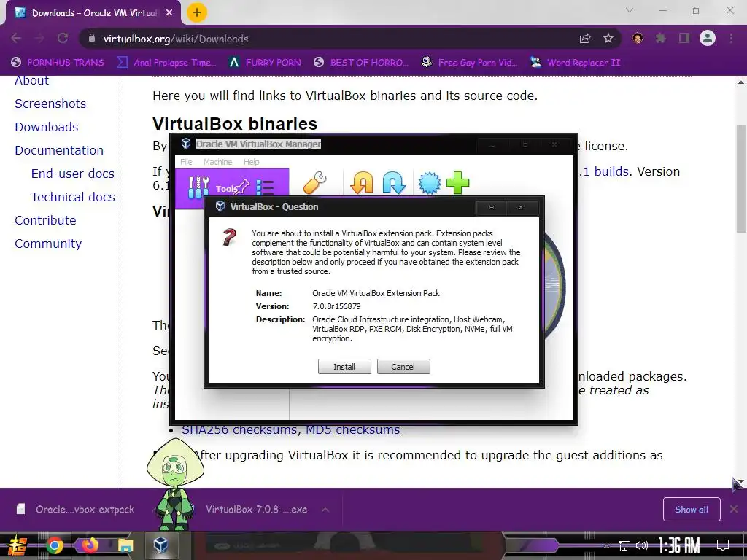The height and width of the screenshot is (560, 747).
Task: Open the Screenshots sidebar link
Action: pos(50,104)
